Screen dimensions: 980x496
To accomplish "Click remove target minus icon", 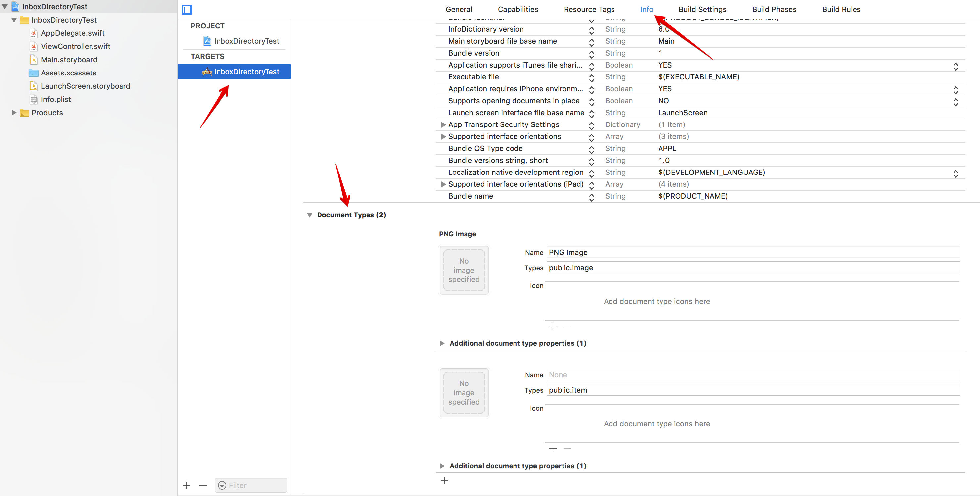I will pyautogui.click(x=203, y=485).
